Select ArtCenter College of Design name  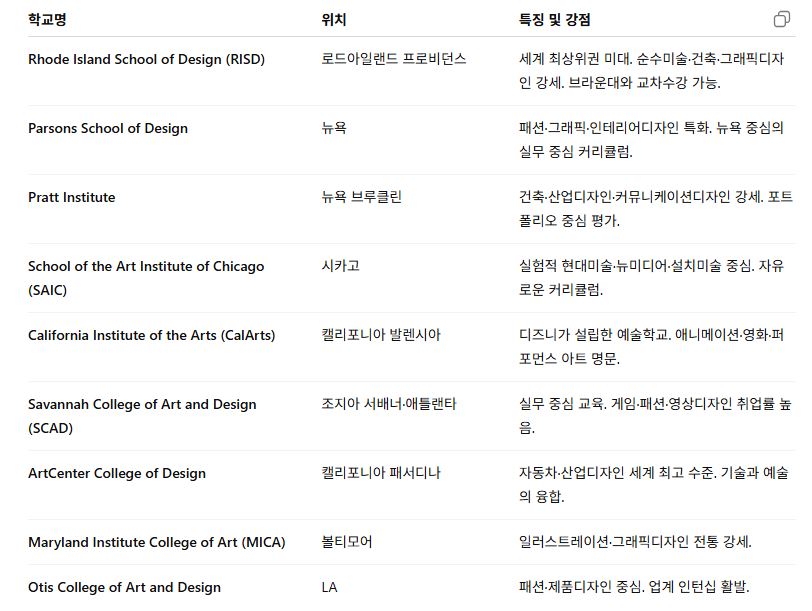117,473
